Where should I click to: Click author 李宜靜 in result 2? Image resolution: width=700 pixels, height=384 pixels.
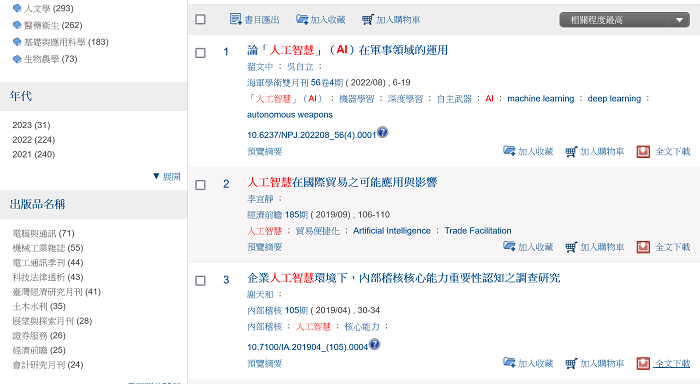(260, 199)
